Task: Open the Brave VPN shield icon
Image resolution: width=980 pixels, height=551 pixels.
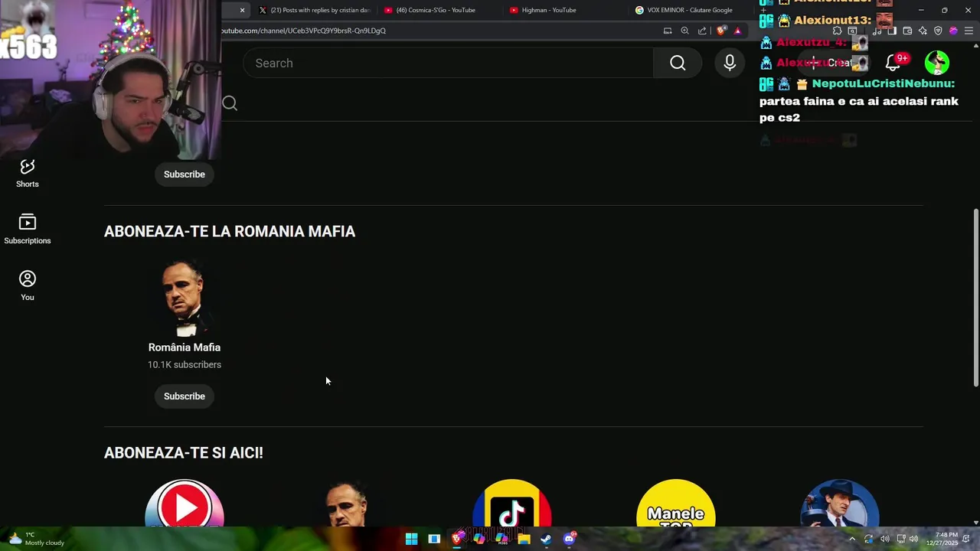Action: (938, 31)
